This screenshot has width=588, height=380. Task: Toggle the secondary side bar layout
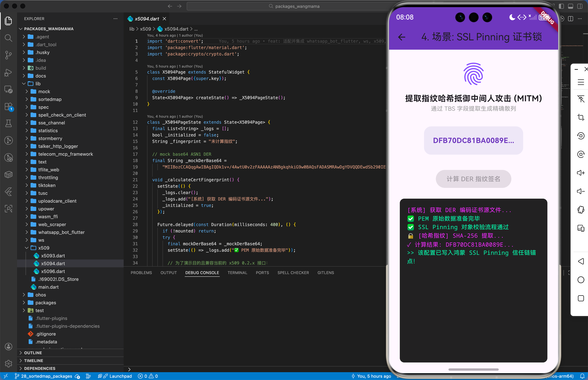click(x=580, y=6)
